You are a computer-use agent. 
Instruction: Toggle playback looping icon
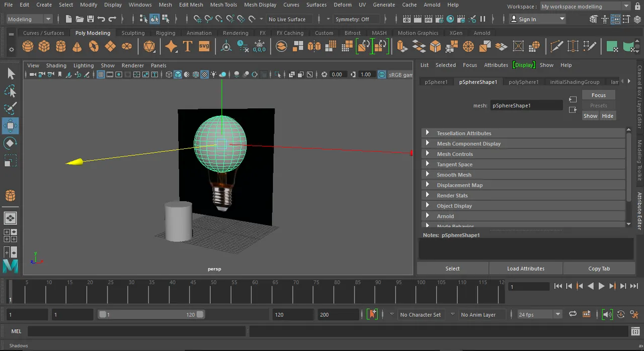[573, 314]
